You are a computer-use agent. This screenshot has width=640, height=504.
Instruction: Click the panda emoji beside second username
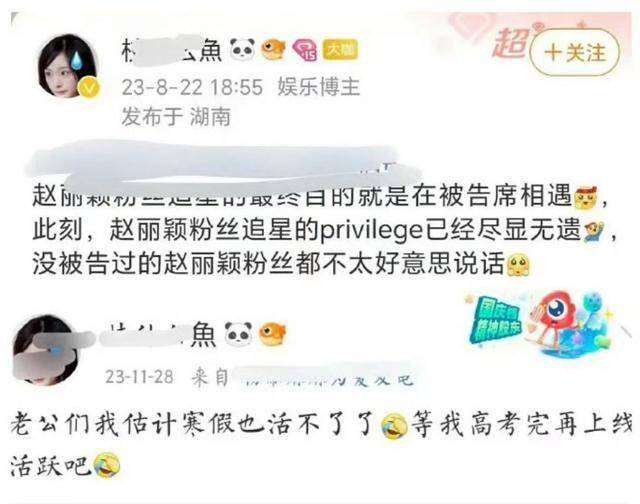click(x=238, y=332)
